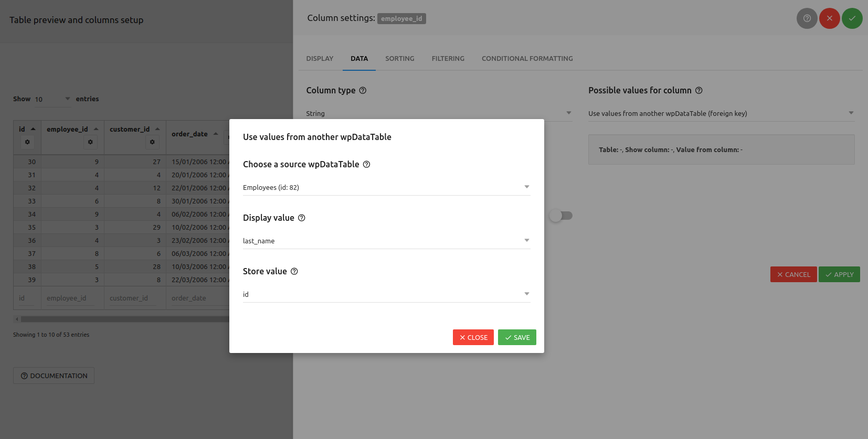The height and width of the screenshot is (439, 868).
Task: Click the employee_id badge in Column settings title
Action: (401, 18)
